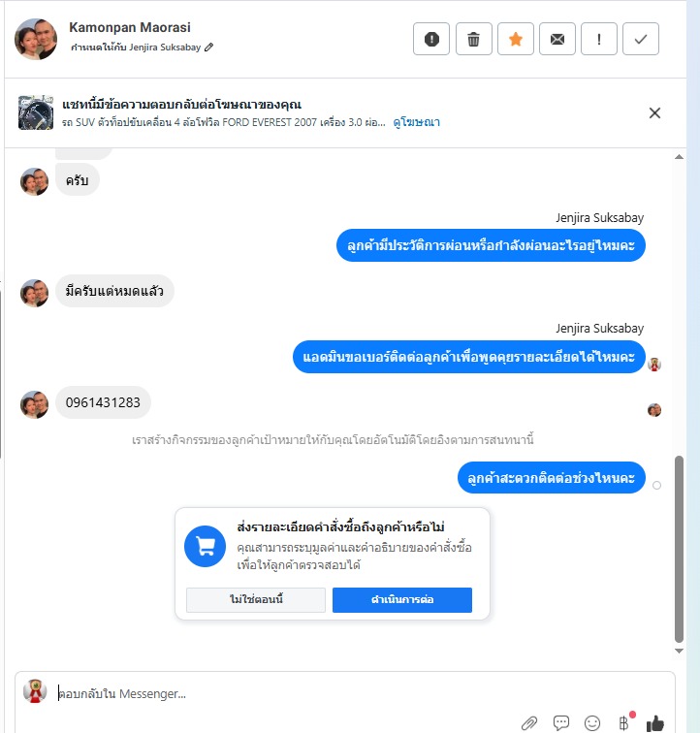Open the emoji picker smiley icon
This screenshot has width=700, height=733.
pos(592,723)
